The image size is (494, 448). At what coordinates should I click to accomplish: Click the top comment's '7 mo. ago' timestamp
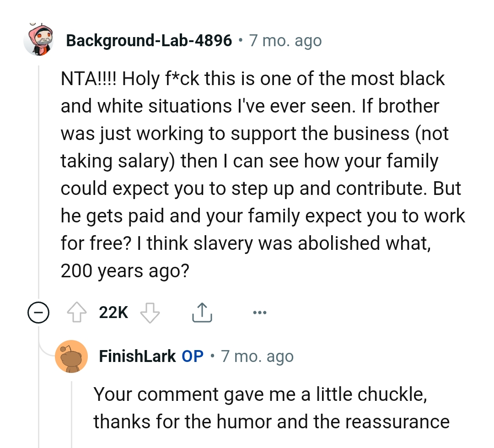[x=285, y=41]
